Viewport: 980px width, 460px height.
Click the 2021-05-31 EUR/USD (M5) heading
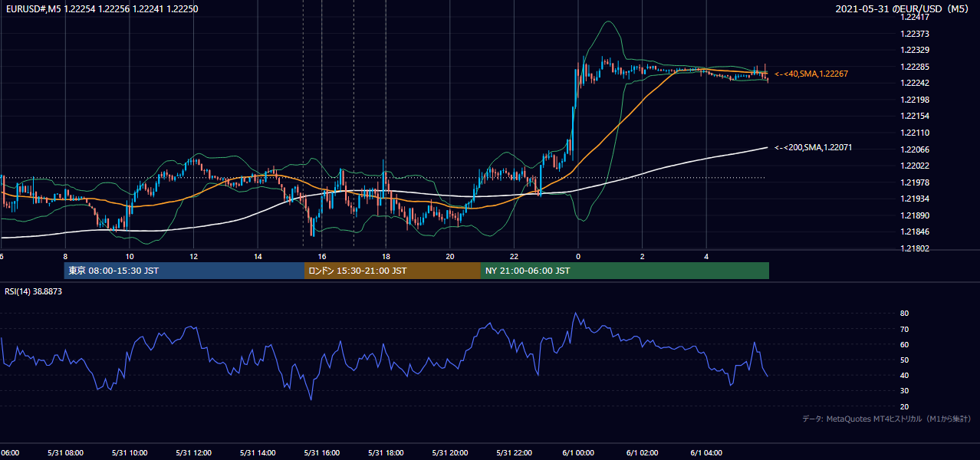click(x=902, y=8)
